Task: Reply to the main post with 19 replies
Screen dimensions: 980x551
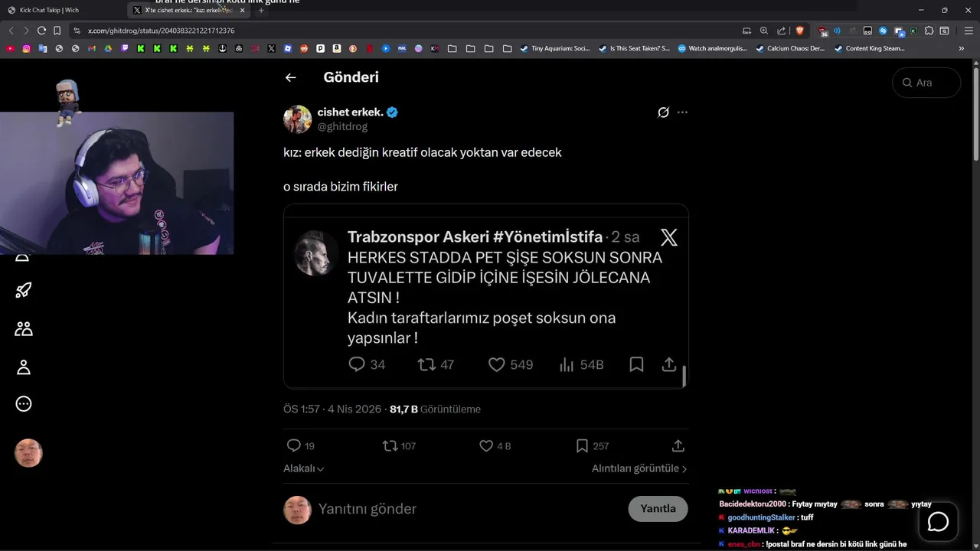Action: pyautogui.click(x=300, y=445)
